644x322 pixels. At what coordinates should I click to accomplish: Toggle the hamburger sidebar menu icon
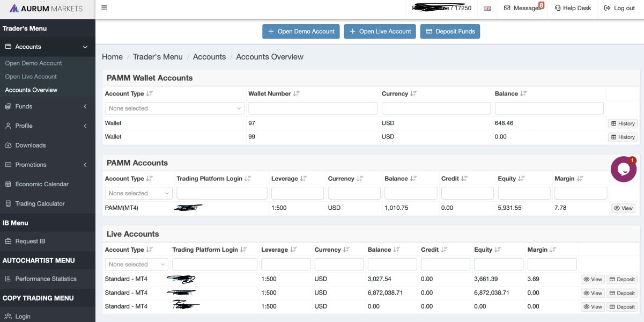click(x=104, y=8)
